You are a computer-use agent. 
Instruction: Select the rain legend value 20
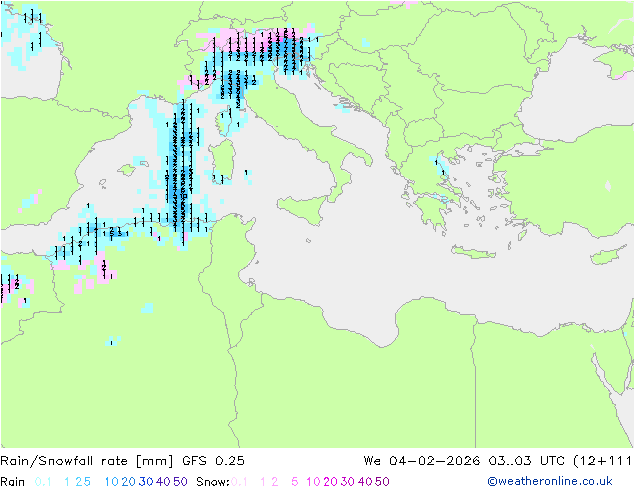point(129,482)
